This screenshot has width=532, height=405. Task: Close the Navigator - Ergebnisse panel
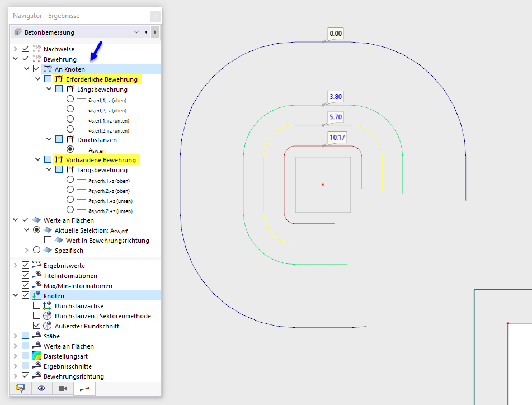156,16
